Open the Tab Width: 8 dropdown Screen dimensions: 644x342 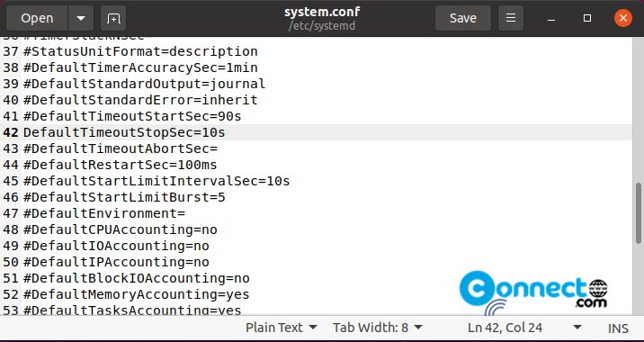tap(378, 328)
